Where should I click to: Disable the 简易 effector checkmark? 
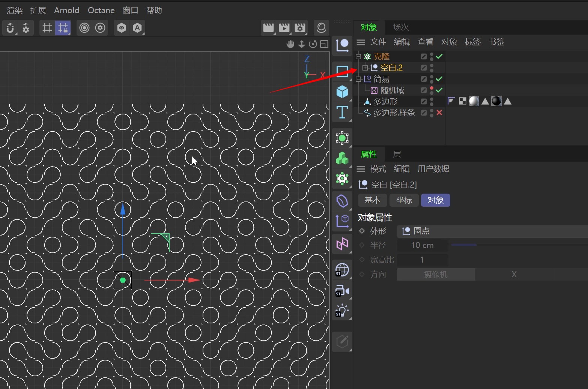tap(439, 79)
